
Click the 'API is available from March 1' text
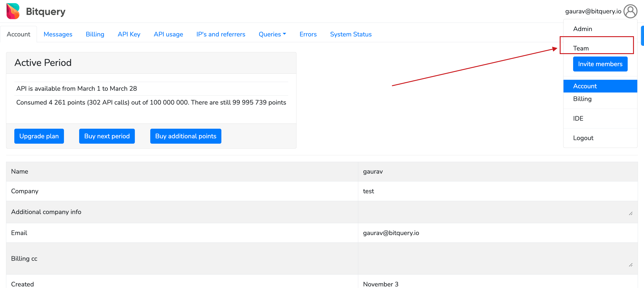76,88
